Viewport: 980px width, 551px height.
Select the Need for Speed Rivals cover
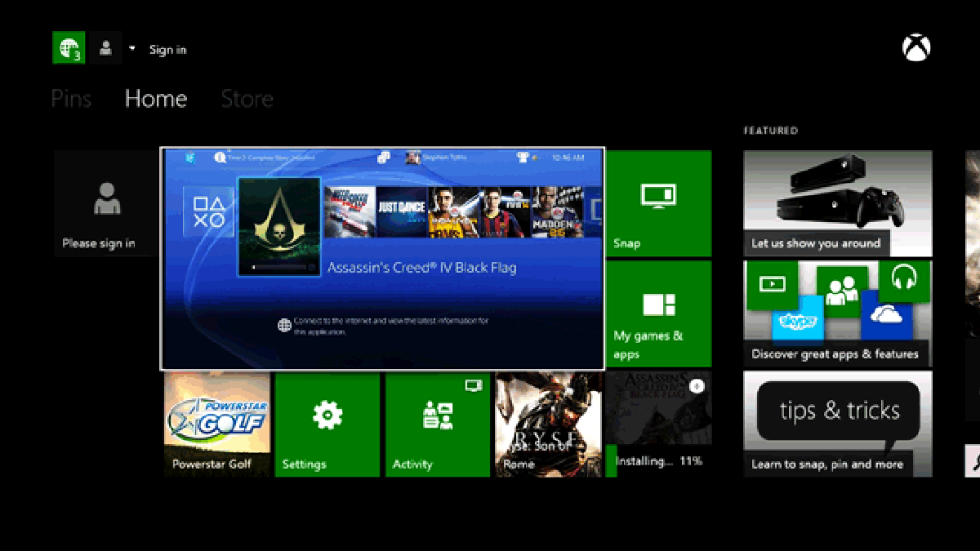[350, 212]
